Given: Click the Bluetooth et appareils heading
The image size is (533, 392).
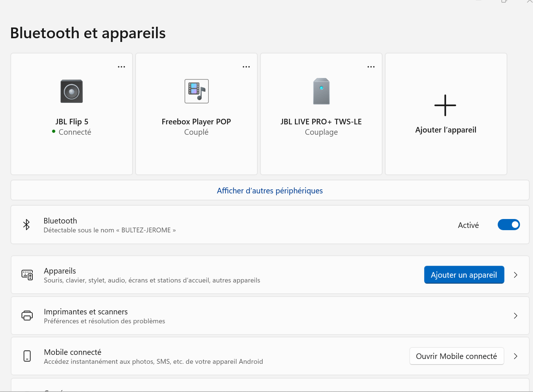Looking at the screenshot, I should (x=88, y=33).
